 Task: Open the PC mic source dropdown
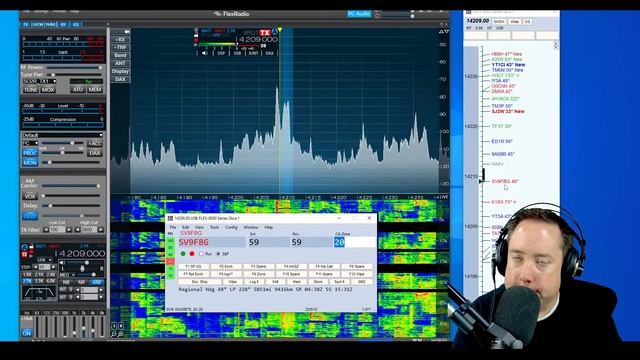pos(30,144)
